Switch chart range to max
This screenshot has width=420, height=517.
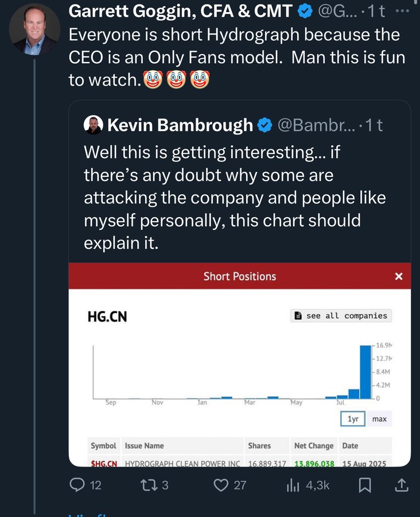[x=379, y=419]
